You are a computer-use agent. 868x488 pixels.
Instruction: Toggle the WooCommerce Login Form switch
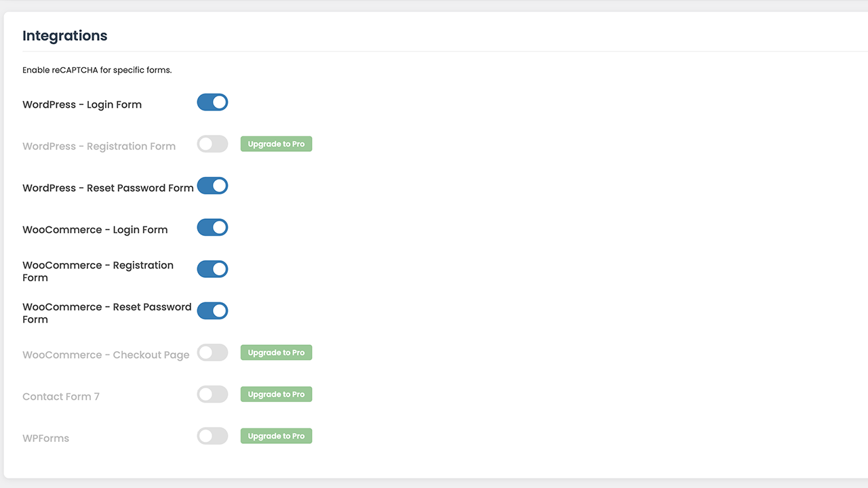pyautogui.click(x=212, y=227)
